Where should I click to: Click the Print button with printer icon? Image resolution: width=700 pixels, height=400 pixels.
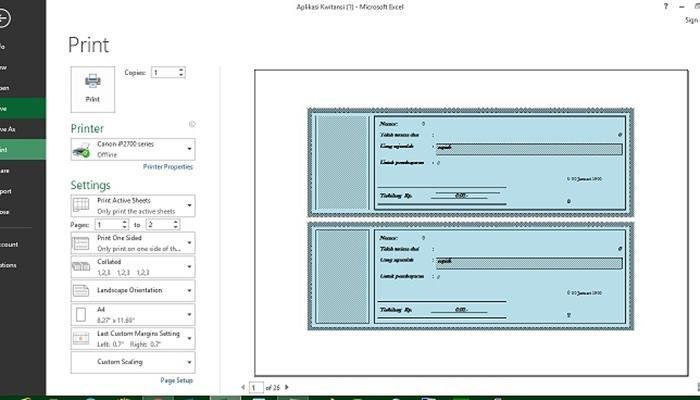(92, 89)
